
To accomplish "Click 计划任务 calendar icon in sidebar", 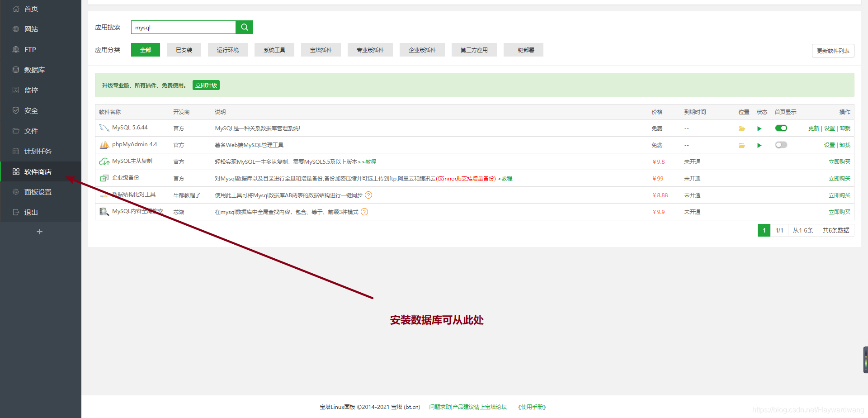I will point(16,151).
